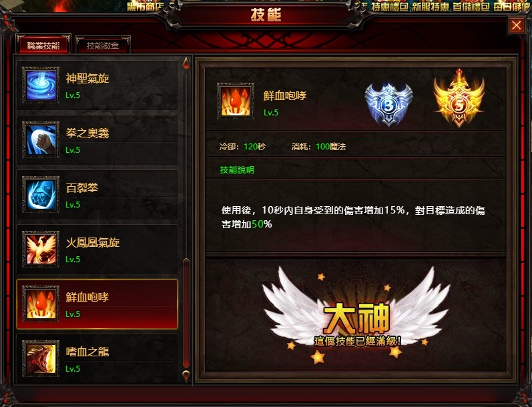Click the skill list scrollbar thumb
532x407 pixels.
(186, 313)
